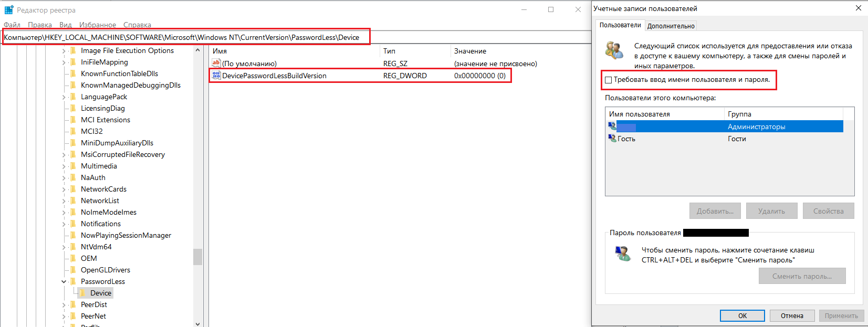Click the Multimedia folder icon
The height and width of the screenshot is (327, 868).
73,166
